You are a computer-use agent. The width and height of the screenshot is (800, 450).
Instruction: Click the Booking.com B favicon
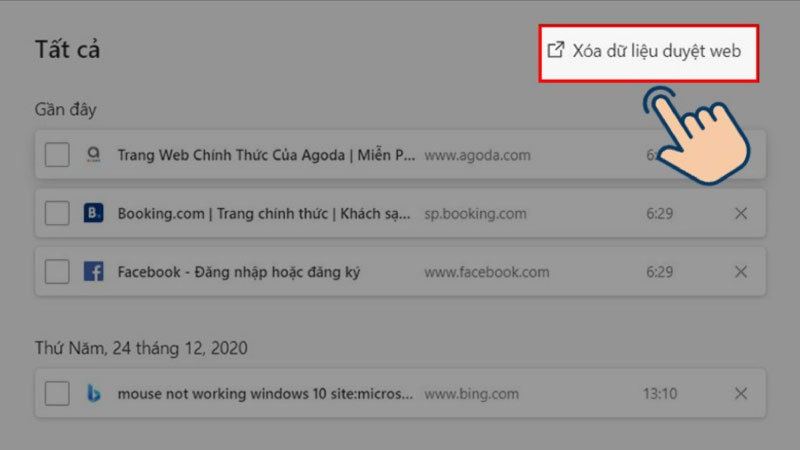click(93, 213)
